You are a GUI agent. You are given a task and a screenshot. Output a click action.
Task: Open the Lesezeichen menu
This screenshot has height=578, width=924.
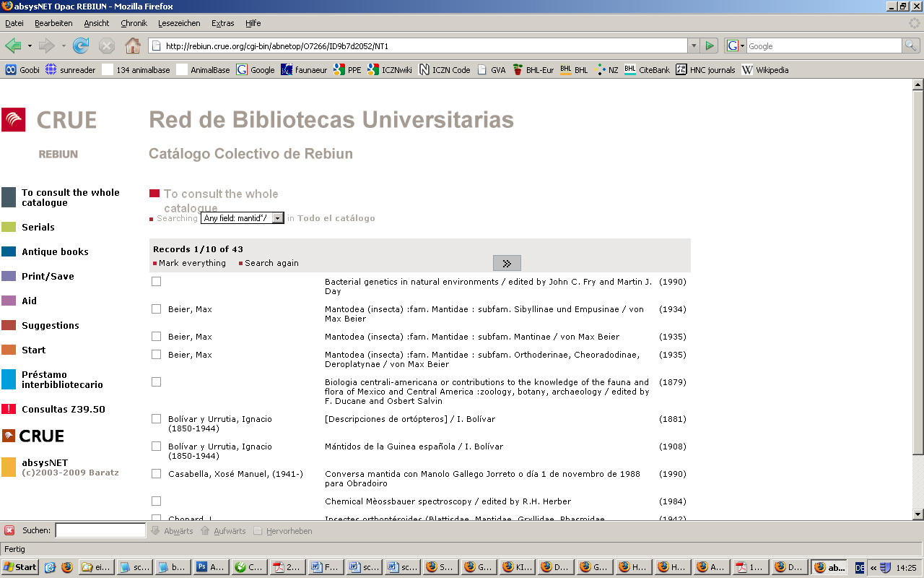tap(179, 23)
